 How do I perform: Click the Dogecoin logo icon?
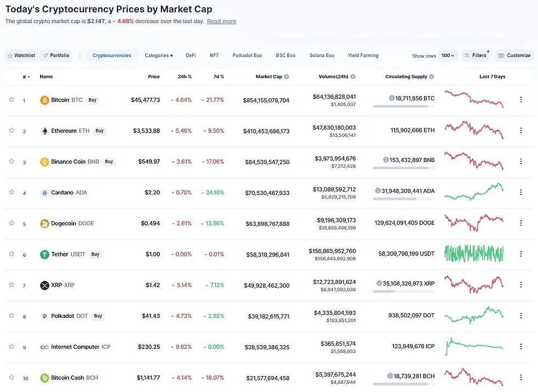[44, 224]
